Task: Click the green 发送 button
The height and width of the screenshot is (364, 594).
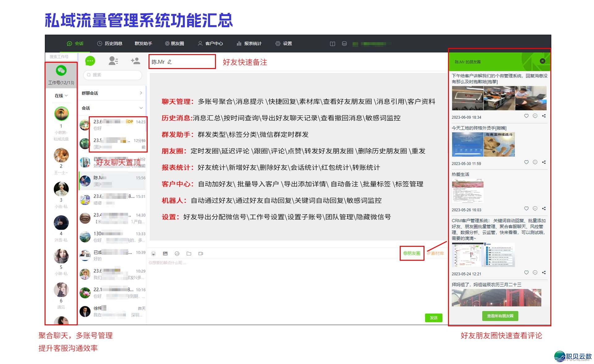Action: click(x=433, y=318)
